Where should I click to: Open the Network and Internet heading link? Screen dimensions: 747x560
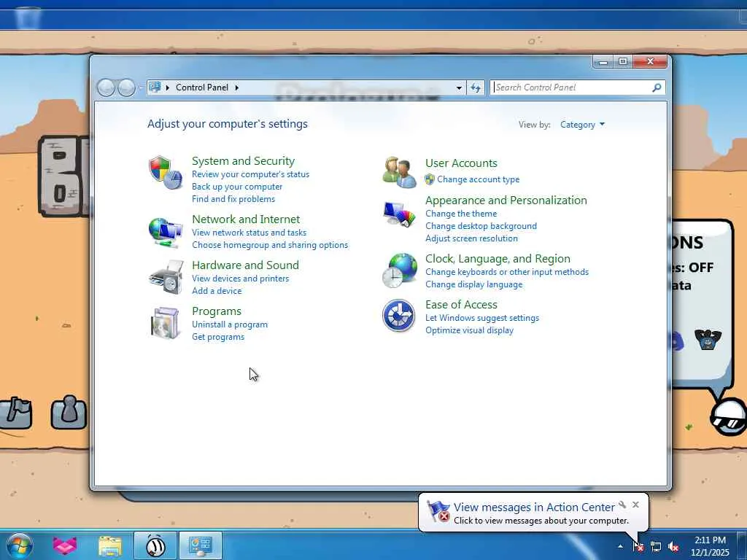click(x=246, y=219)
